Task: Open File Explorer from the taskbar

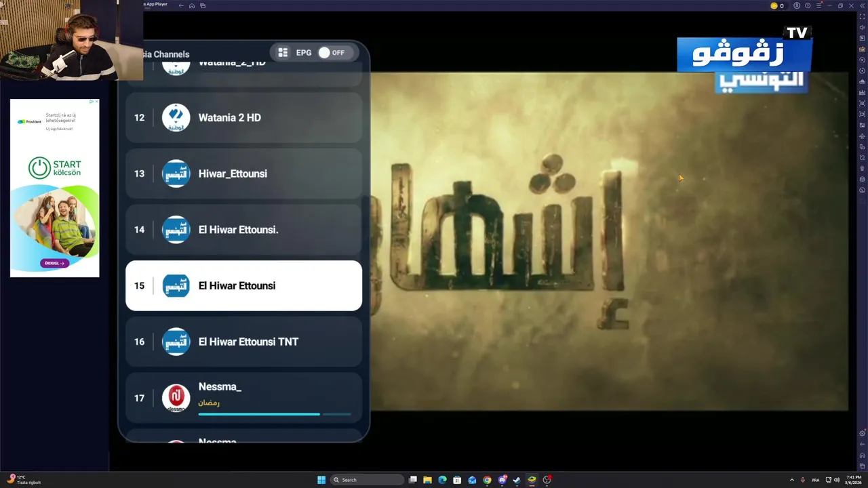Action: click(427, 480)
